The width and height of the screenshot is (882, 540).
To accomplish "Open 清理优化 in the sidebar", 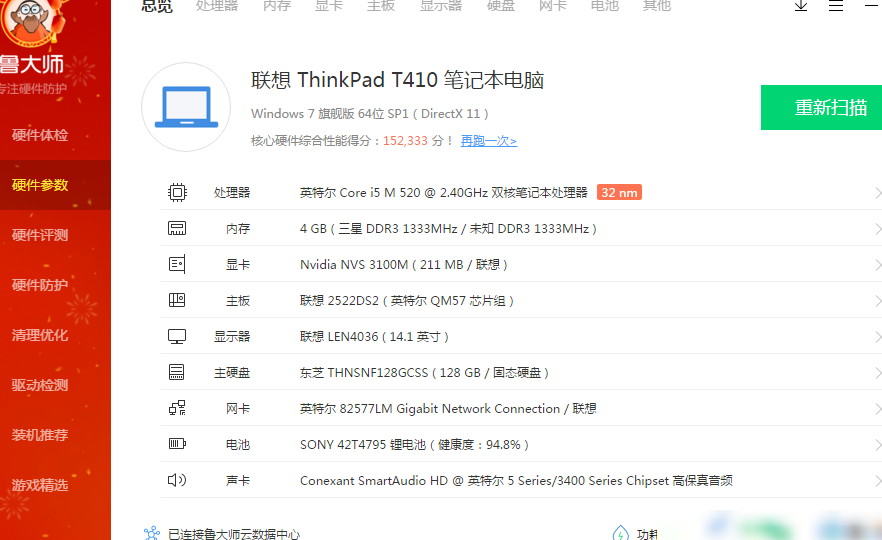I will (55, 335).
